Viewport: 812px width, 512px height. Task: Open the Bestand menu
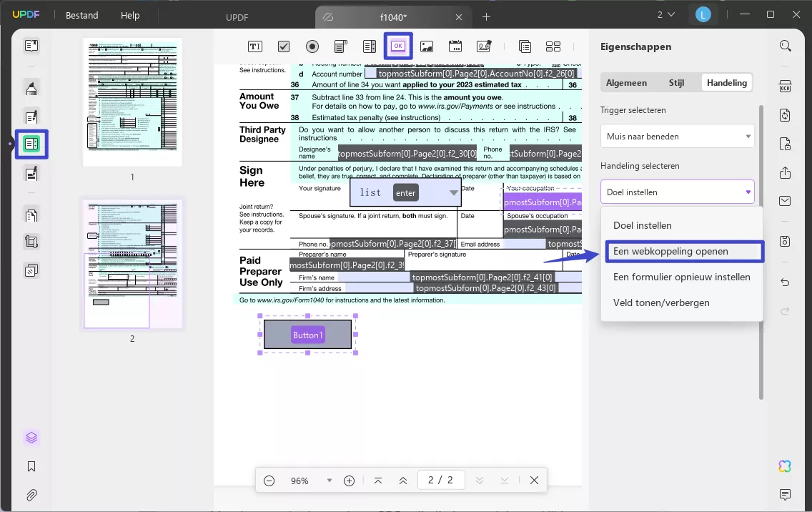coord(81,15)
